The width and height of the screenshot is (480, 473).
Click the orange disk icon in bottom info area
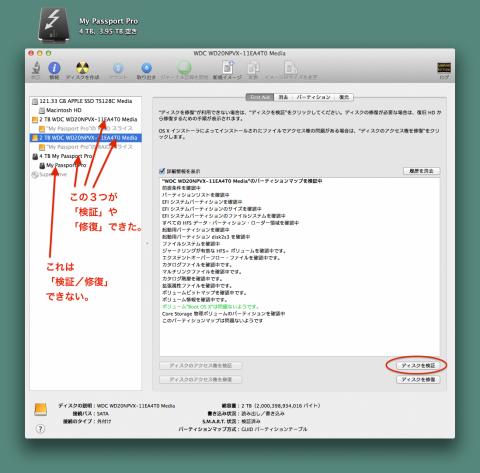pyautogui.click(x=41, y=409)
